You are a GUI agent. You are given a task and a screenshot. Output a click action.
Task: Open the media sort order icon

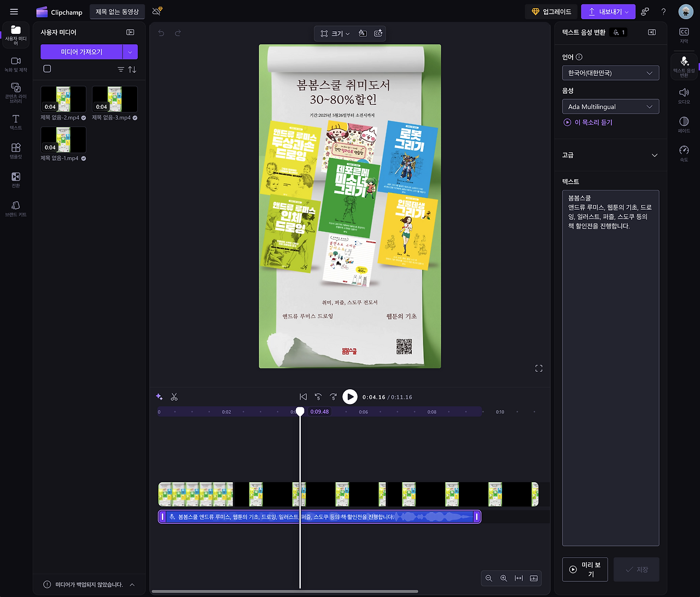132,69
